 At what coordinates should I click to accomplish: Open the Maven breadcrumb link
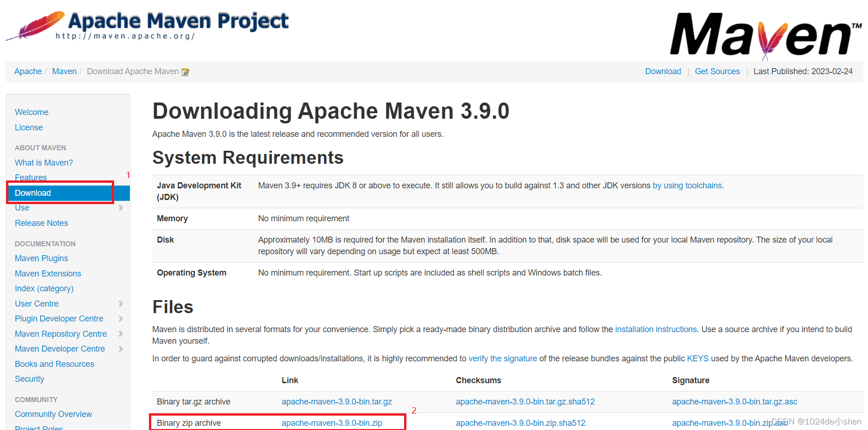point(64,71)
